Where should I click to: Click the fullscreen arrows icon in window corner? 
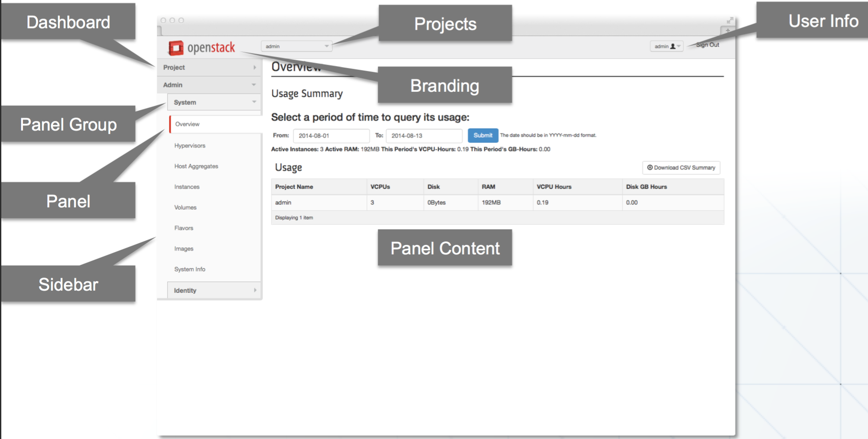pyautogui.click(x=730, y=20)
